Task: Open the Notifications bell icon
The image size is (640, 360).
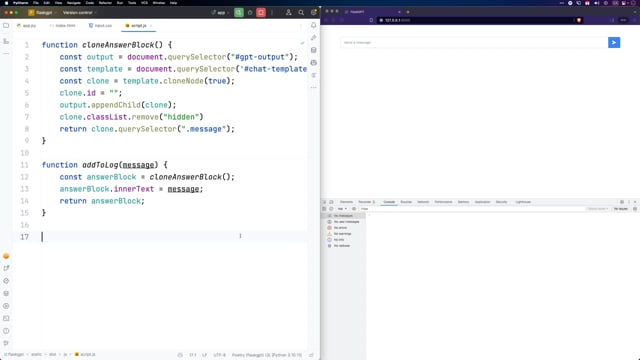Action: pyautogui.click(x=313, y=25)
